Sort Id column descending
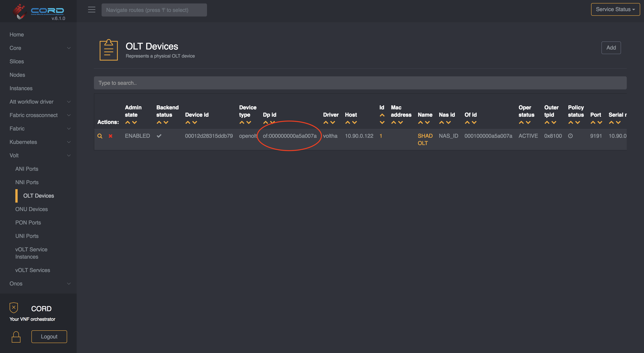This screenshot has height=353, width=644. pos(382,122)
